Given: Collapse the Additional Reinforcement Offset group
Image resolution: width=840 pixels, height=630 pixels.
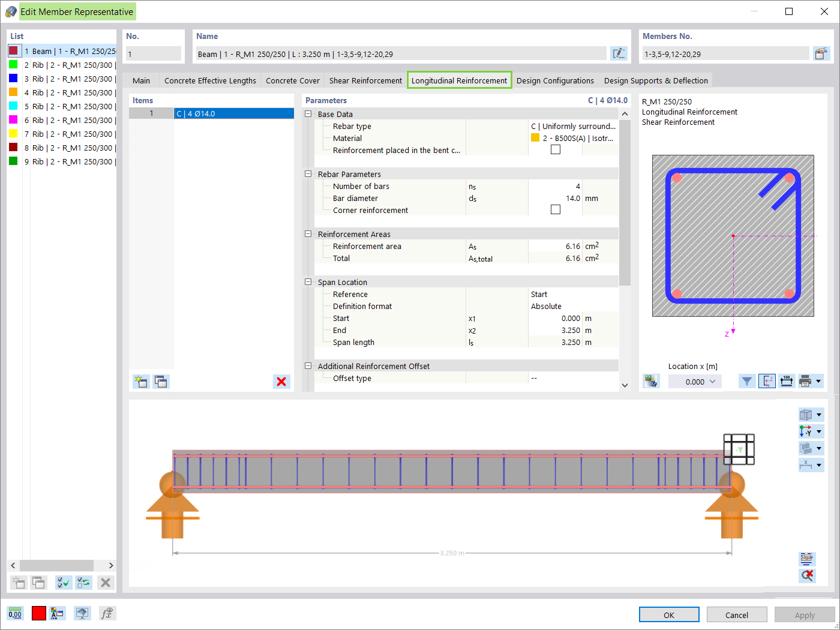Looking at the screenshot, I should coord(308,366).
